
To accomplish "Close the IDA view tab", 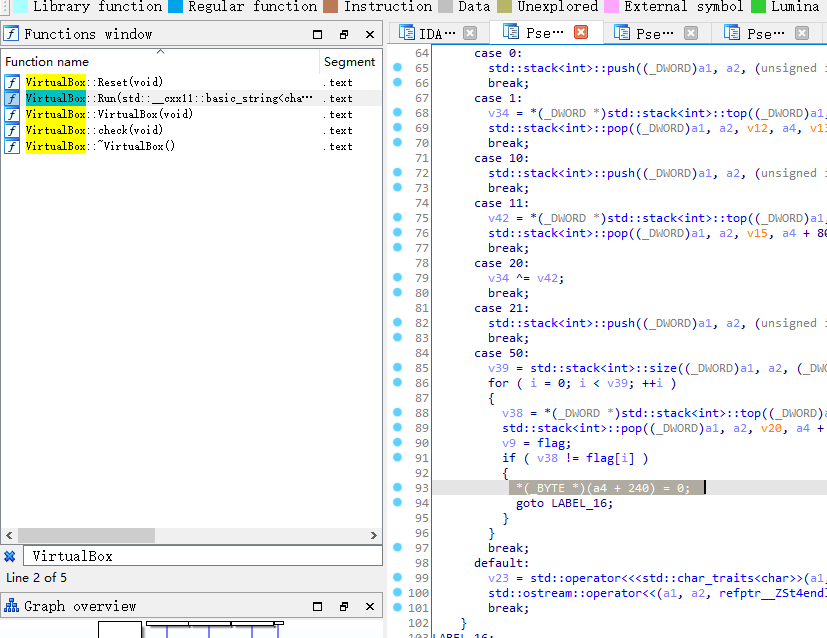I will point(470,34).
